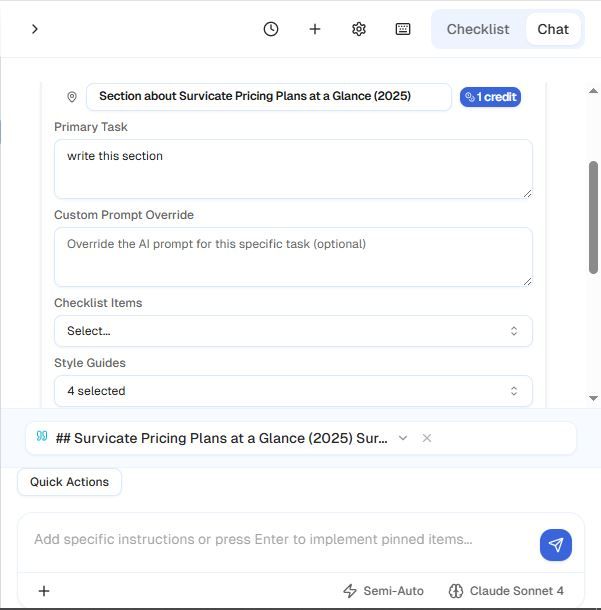Click the 'Primary Task' label
This screenshot has width=601, height=610.
91,127
